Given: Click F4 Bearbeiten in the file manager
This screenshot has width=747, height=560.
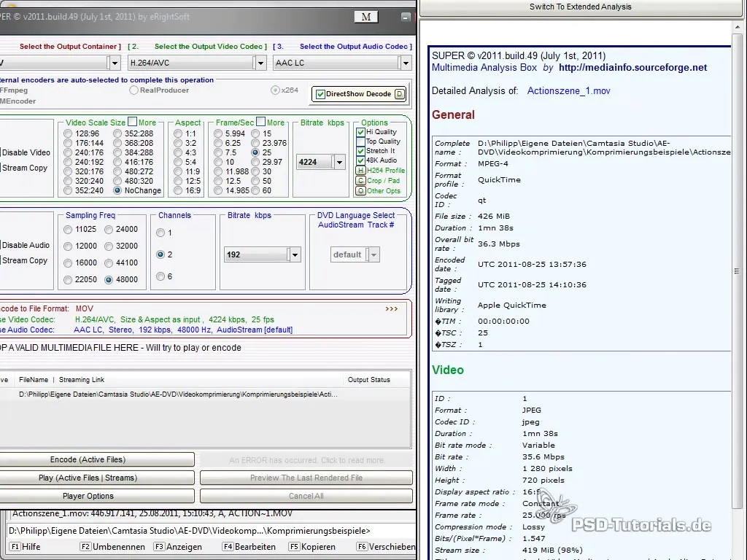Looking at the screenshot, I should [x=249, y=547].
